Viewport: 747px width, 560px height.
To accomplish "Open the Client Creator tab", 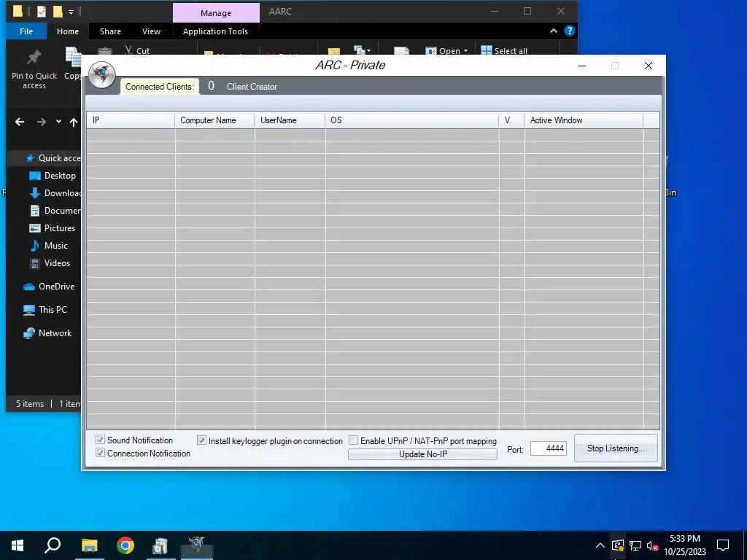I will (x=252, y=87).
